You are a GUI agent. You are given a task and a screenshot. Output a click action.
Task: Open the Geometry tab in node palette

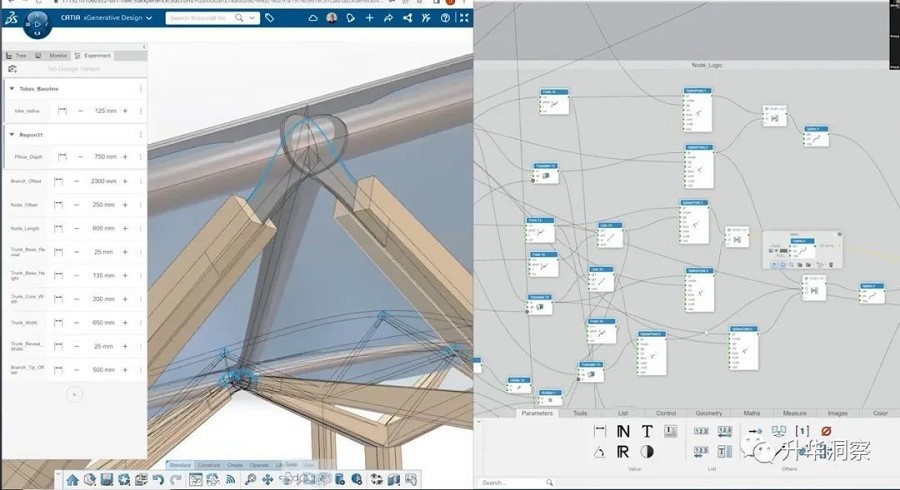pyautogui.click(x=709, y=413)
